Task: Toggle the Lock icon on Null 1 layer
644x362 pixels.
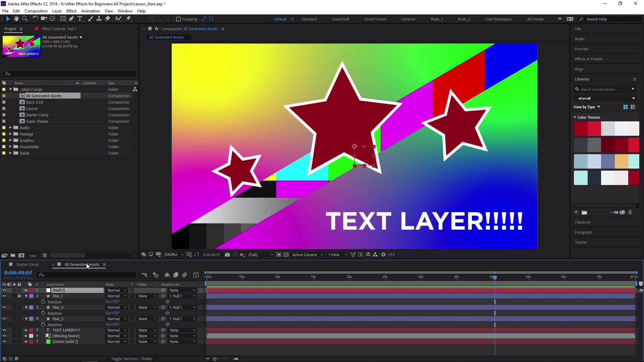Action: [18, 290]
